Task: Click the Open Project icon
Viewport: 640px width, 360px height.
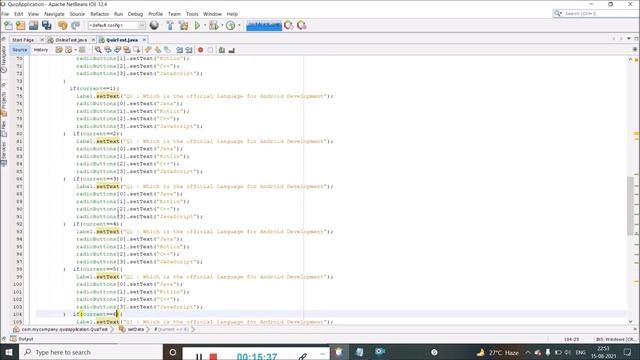Action: tap(33, 25)
